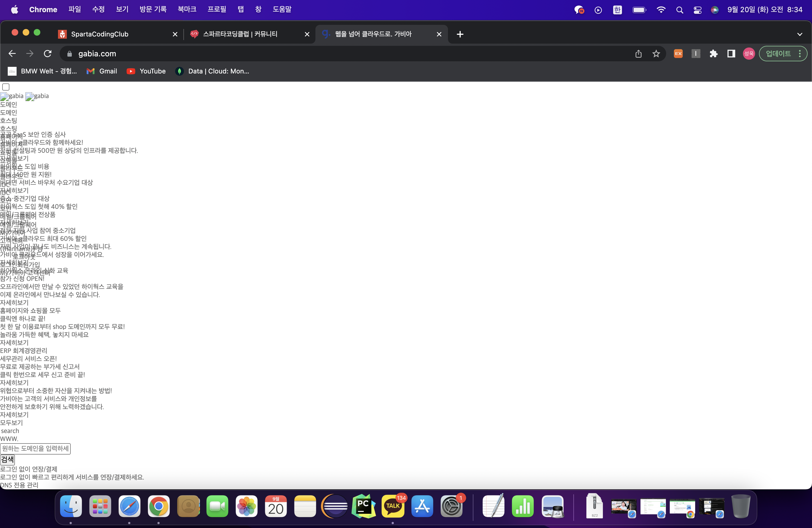Reload the gabia.com page
The height and width of the screenshot is (528, 812).
coord(48,54)
